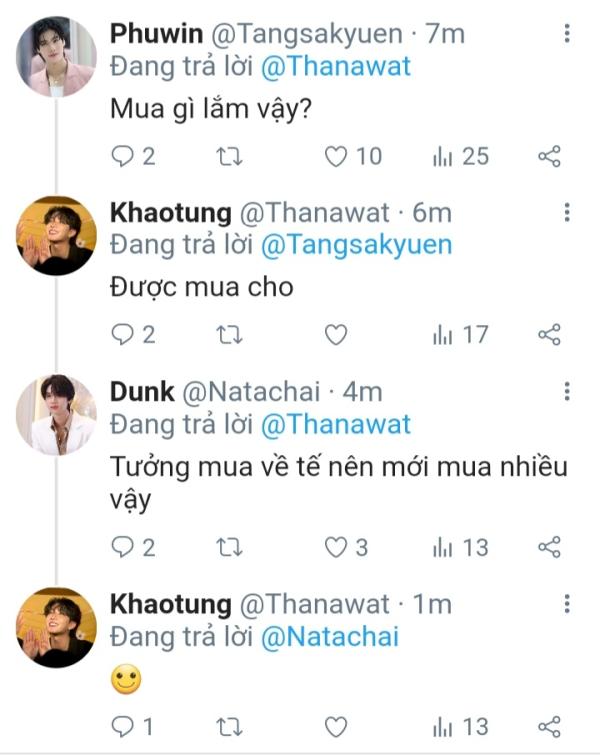Reply to Khaotung's smiley emoji tweet
The image size is (600, 755).
[122, 726]
